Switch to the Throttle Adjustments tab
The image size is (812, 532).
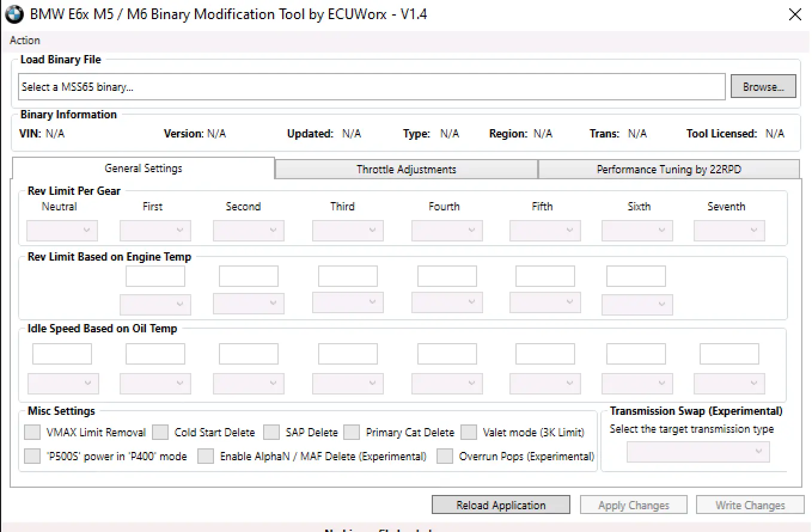[406, 169]
